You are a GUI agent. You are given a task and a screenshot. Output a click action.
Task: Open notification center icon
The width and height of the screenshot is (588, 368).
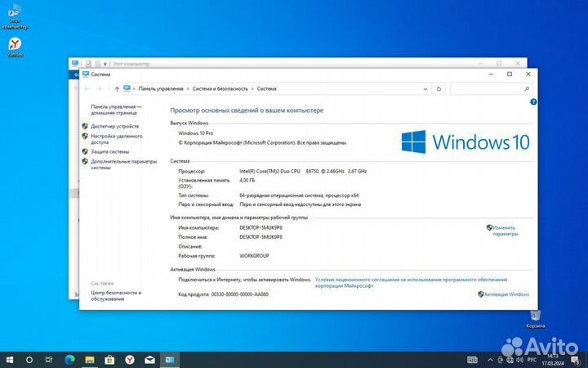(576, 360)
